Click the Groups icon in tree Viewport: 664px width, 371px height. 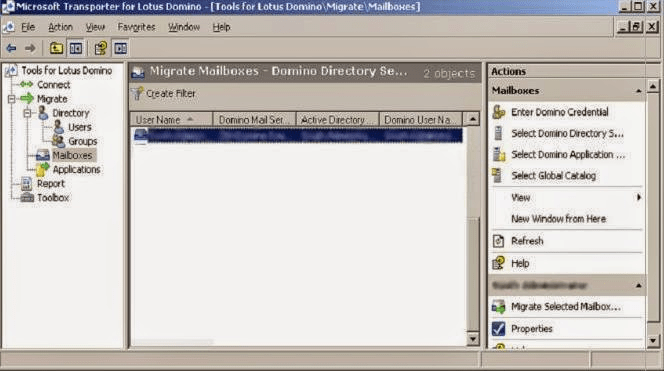pyautogui.click(x=58, y=141)
